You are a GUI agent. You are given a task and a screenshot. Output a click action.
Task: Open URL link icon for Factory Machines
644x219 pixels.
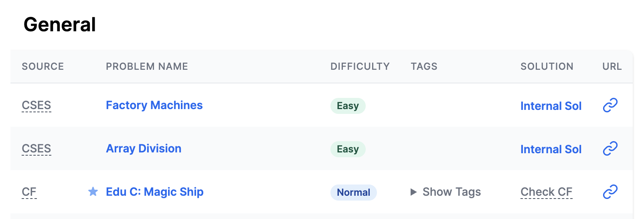click(610, 105)
